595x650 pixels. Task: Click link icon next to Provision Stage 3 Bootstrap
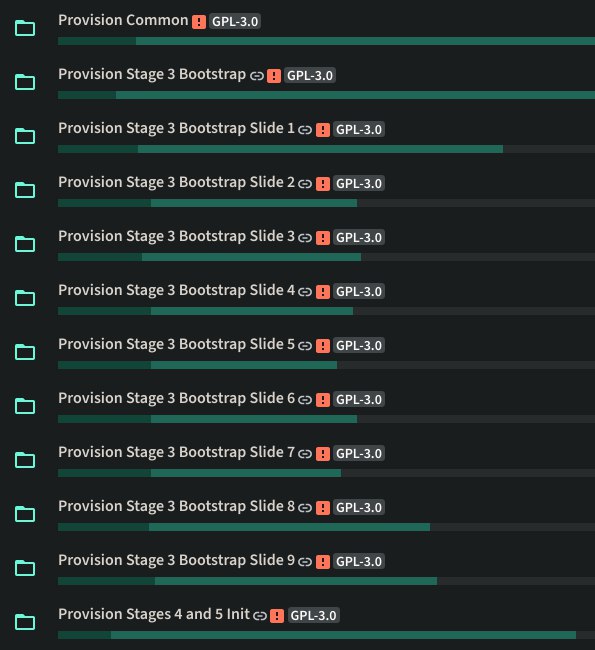(257, 76)
